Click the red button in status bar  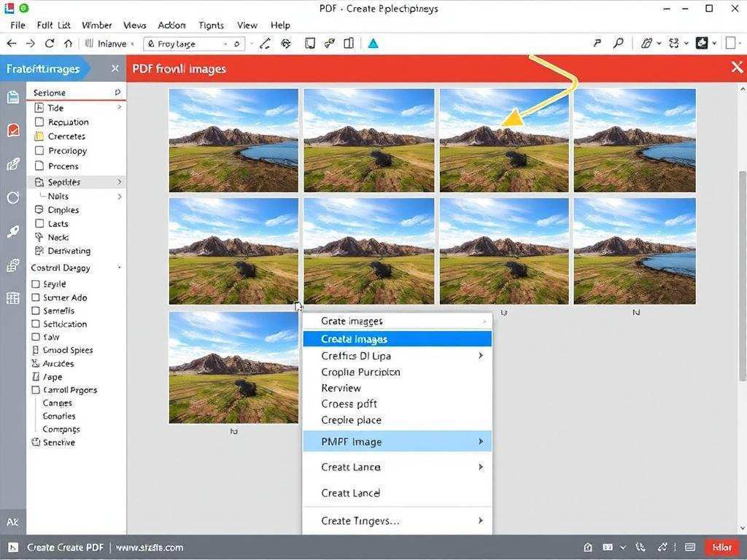click(x=721, y=548)
